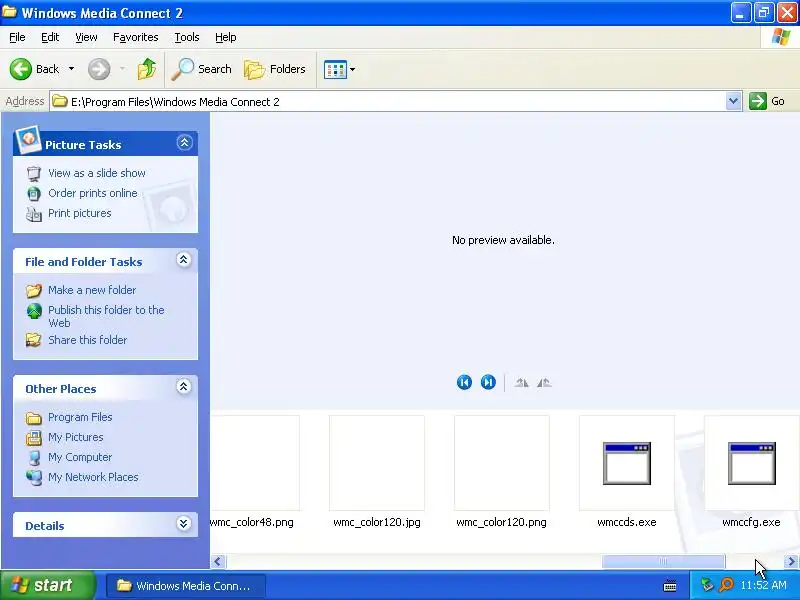The height and width of the screenshot is (600, 800).
Task: Open My Network Places link
Action: [x=93, y=477]
